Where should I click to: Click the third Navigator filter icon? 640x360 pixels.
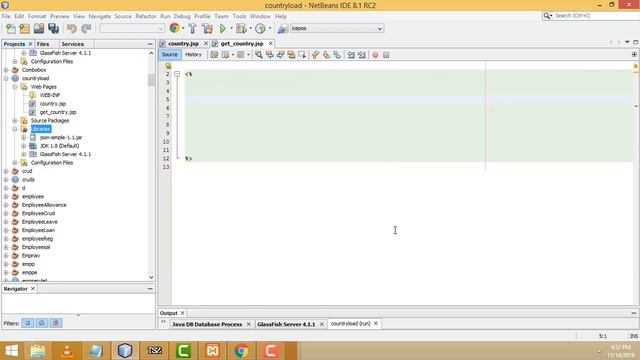coord(56,323)
